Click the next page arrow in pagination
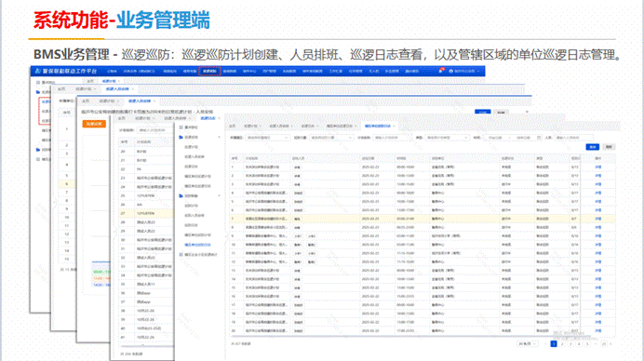644x361 pixels. 611,343
